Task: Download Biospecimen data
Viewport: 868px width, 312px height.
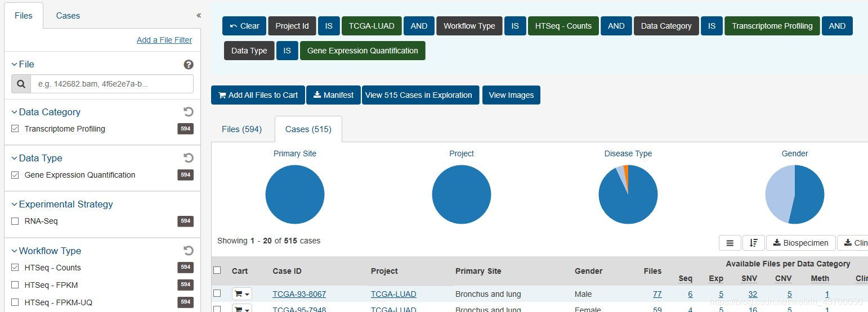Action: pos(801,243)
